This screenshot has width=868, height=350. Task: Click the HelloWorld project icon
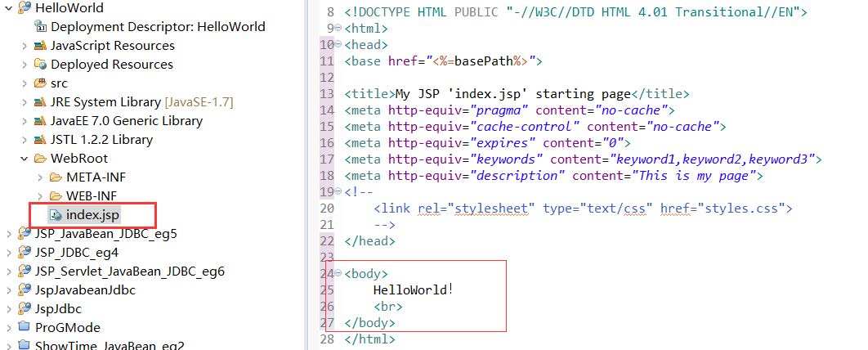click(24, 7)
